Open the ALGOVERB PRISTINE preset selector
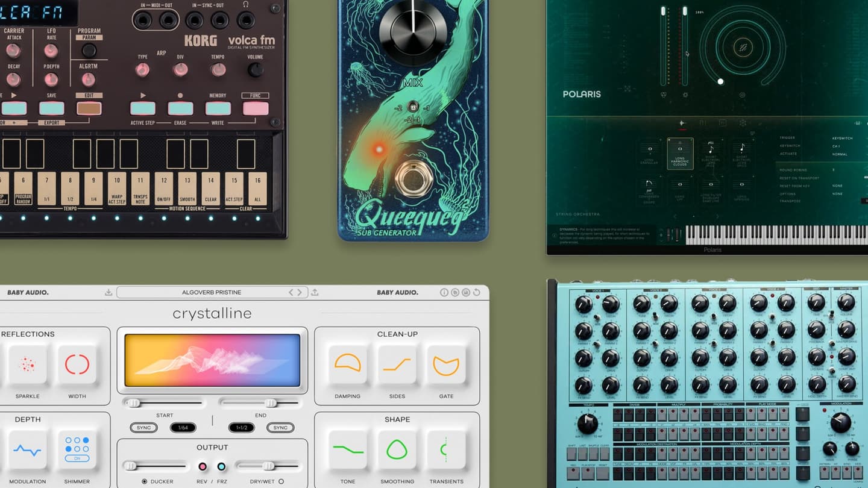 point(212,292)
